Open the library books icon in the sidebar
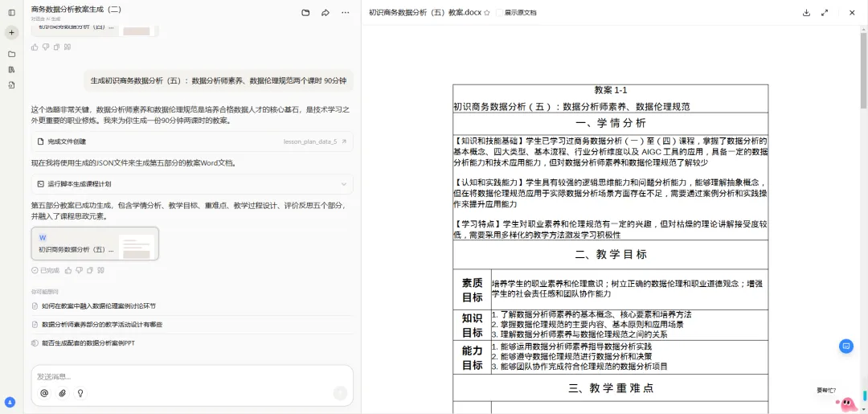 pyautogui.click(x=11, y=70)
